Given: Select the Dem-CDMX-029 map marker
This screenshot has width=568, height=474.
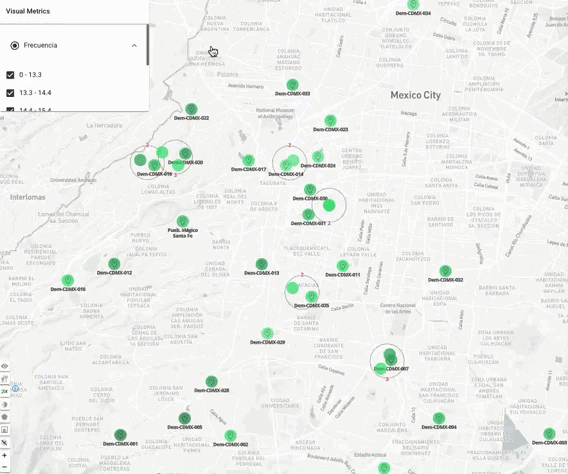Looking at the screenshot, I should pyautogui.click(x=267, y=333).
